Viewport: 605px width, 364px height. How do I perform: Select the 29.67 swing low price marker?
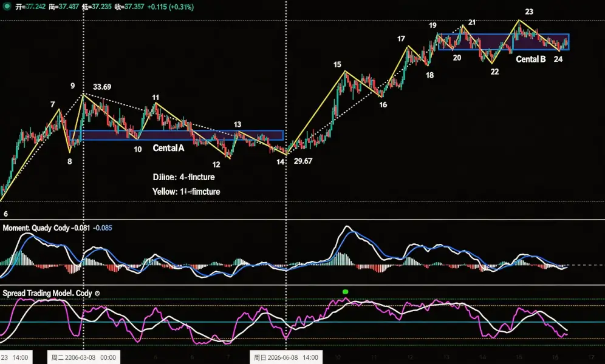pyautogui.click(x=302, y=160)
